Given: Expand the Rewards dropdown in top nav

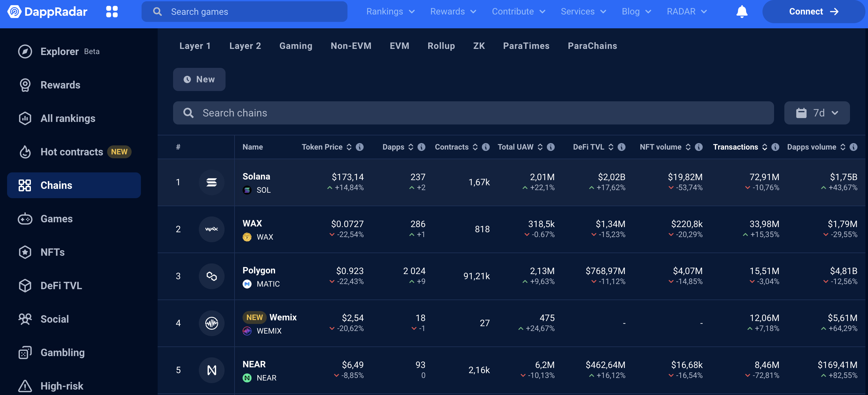Looking at the screenshot, I should pos(453,12).
